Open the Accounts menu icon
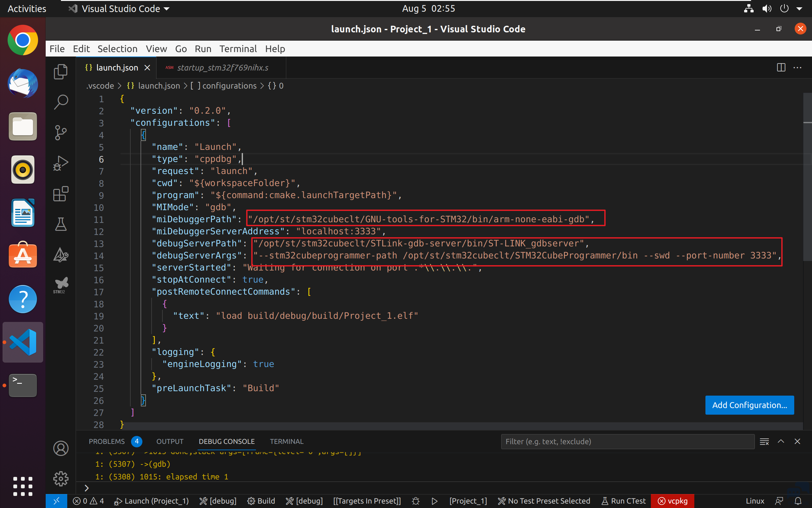 pyautogui.click(x=61, y=449)
